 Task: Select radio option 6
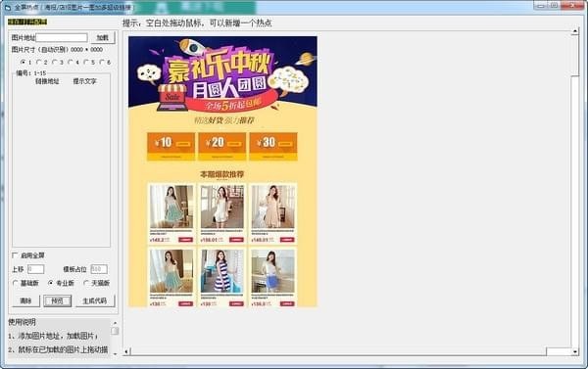[102, 62]
